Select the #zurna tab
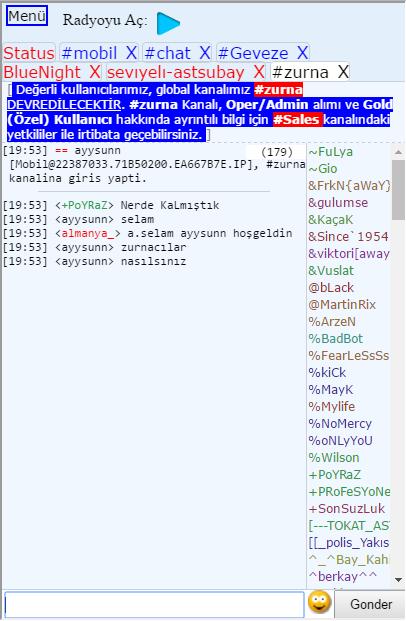 301,72
